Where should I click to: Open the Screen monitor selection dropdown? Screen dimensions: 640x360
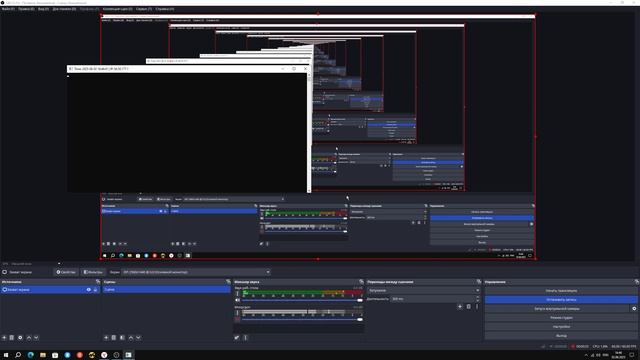coord(196,272)
